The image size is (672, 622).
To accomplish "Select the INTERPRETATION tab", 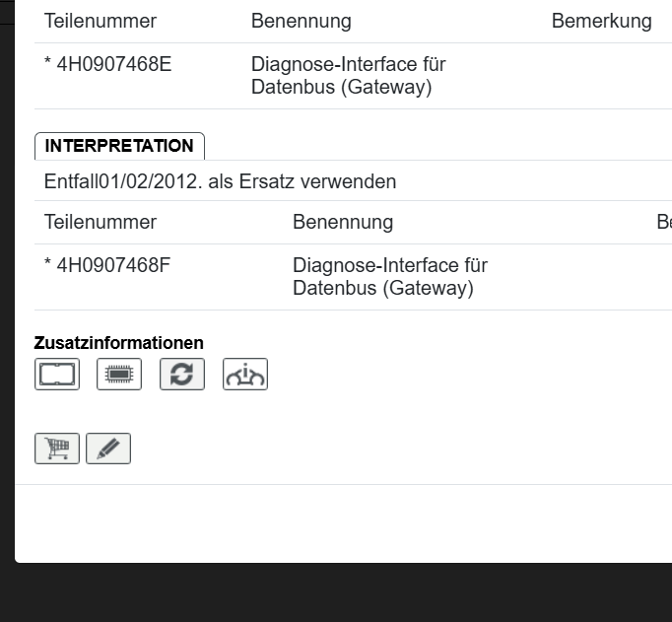I will [x=119, y=146].
